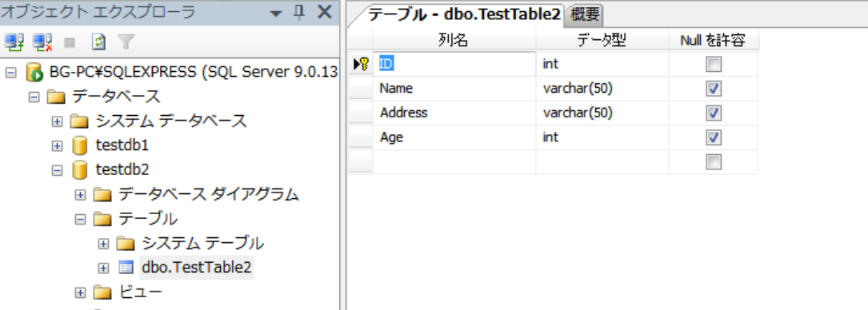Select the testdb2 database
The width and height of the screenshot is (868, 310).
pyautogui.click(x=122, y=169)
